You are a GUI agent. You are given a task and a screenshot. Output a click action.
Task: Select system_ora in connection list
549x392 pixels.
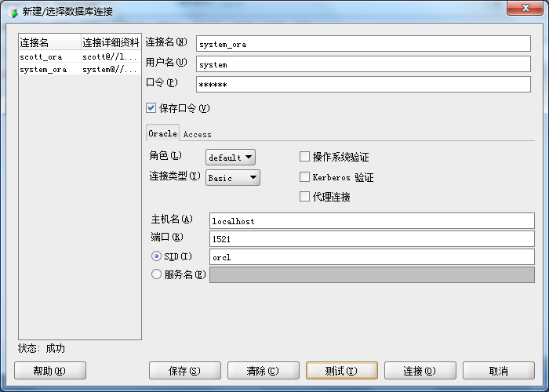[x=49, y=69]
